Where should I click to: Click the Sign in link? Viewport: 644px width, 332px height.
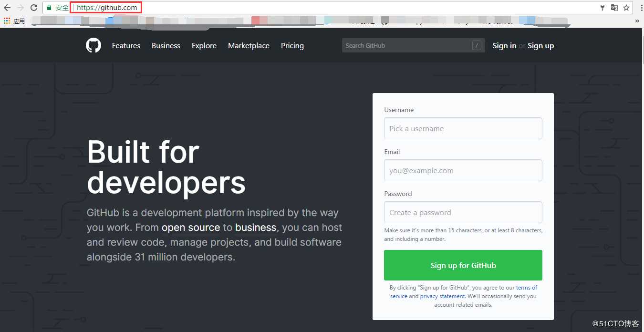[x=504, y=46]
